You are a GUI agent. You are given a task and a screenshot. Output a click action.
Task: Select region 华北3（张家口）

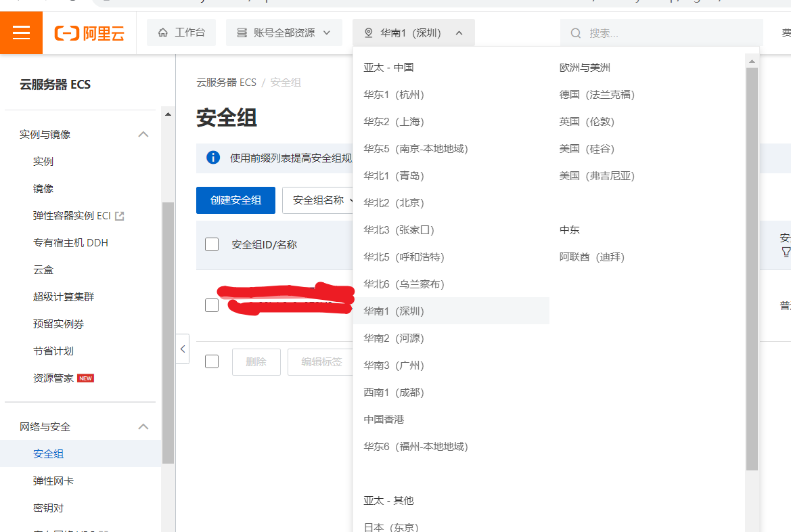click(399, 229)
